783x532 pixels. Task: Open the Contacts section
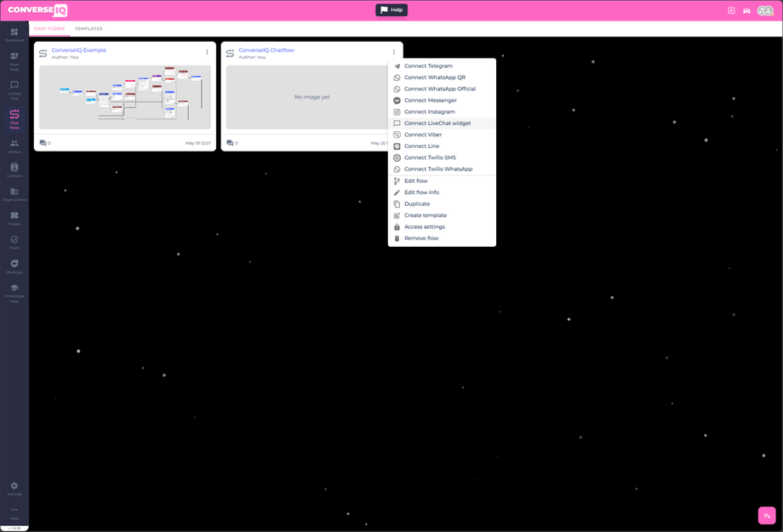pos(14,170)
